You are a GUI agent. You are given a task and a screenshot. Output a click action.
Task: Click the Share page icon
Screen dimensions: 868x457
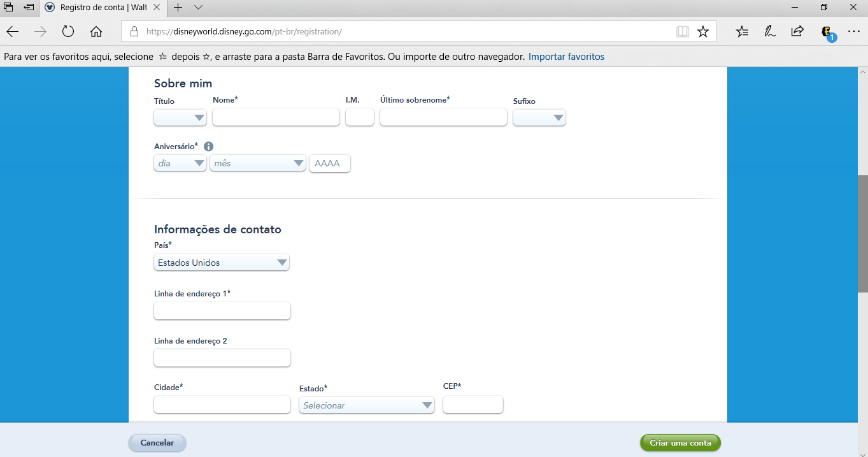click(797, 31)
